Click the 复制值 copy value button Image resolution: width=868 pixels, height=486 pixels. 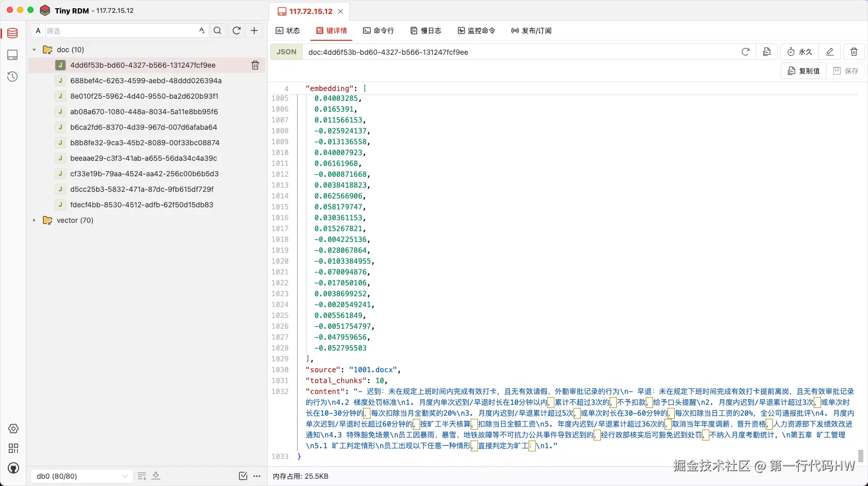(x=803, y=71)
